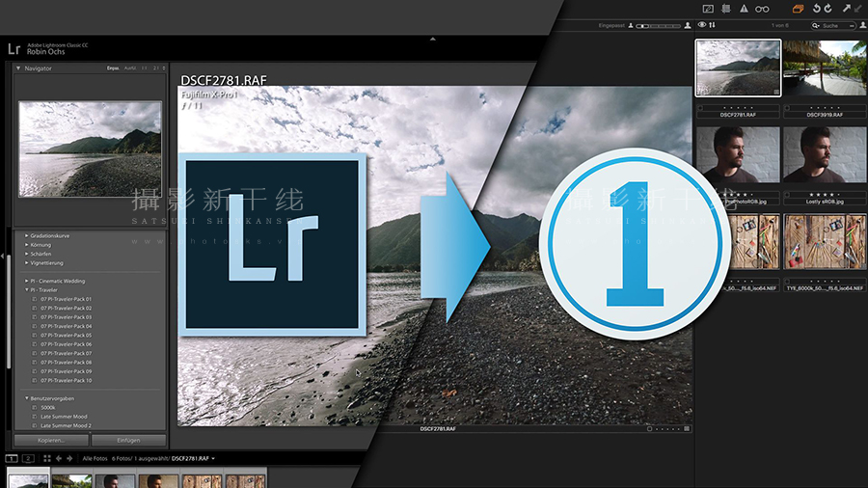The height and width of the screenshot is (488, 868).
Task: Apply the Late Summer Mood 2 preset
Action: 66,425
